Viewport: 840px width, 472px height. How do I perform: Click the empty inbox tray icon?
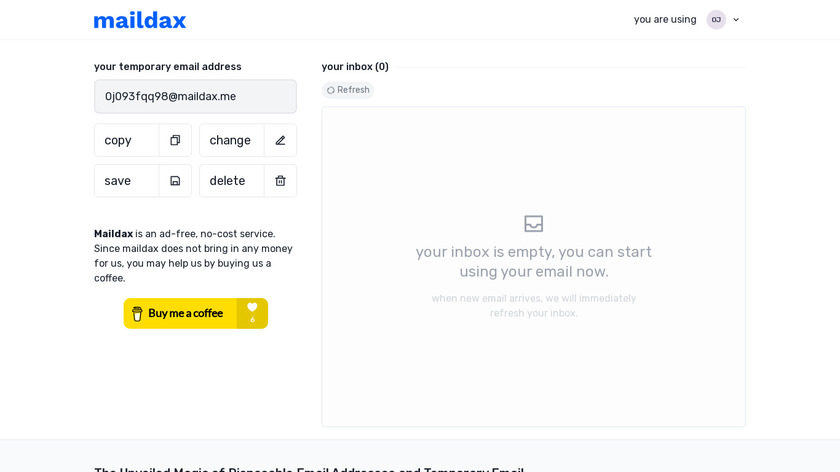point(533,224)
